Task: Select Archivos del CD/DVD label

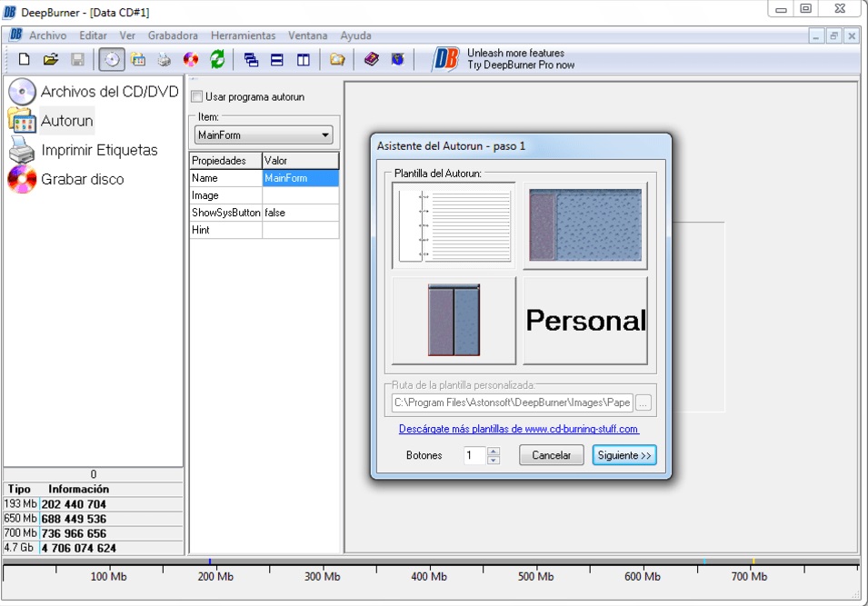Action: click(x=110, y=92)
